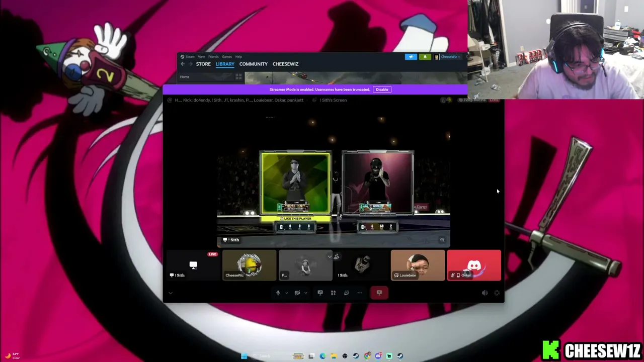This screenshot has height=362, width=644.
Task: Open File Explorer from the taskbar
Action: click(334, 356)
